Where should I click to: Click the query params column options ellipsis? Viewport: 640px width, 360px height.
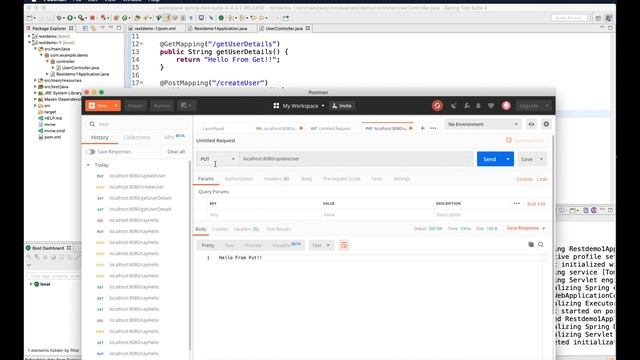click(x=517, y=203)
